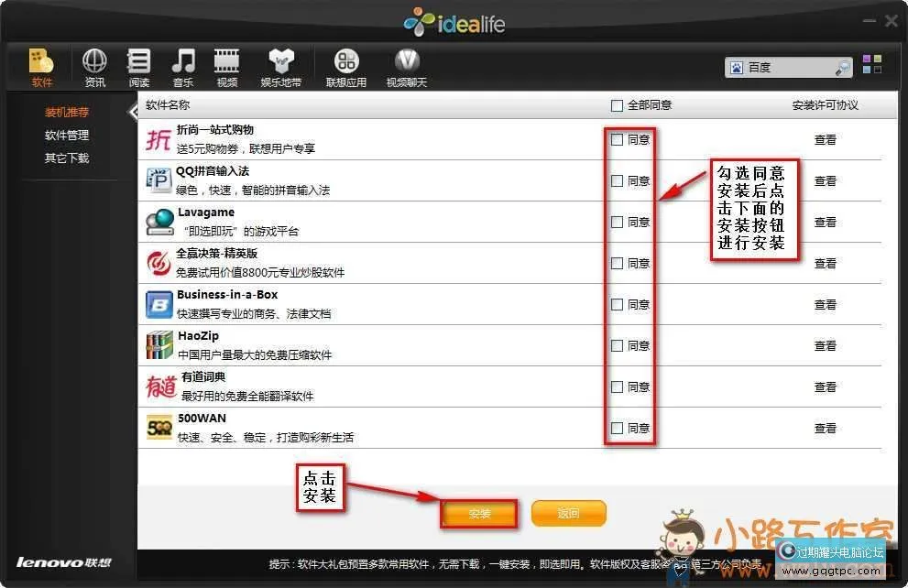Screen dimensions: 908x588
Task: Collapse the left sidebar panel
Action: [134, 111]
